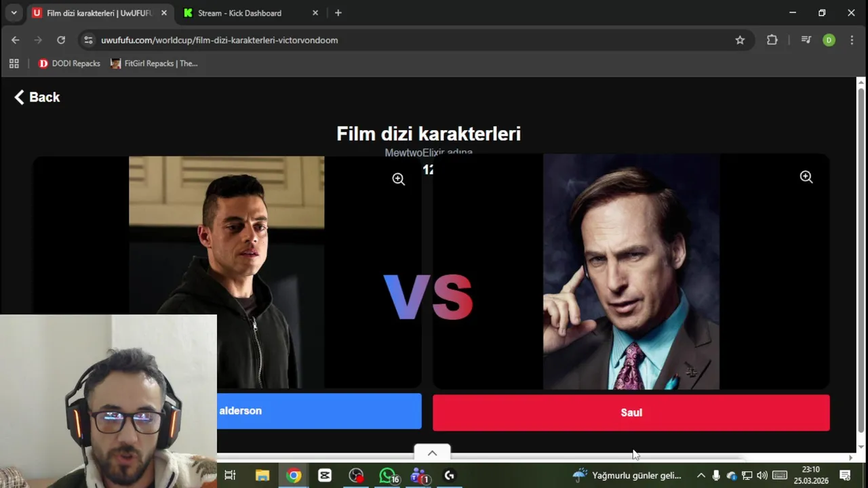Expand the bottom panel with up chevron
The image size is (868, 488).
(x=432, y=453)
